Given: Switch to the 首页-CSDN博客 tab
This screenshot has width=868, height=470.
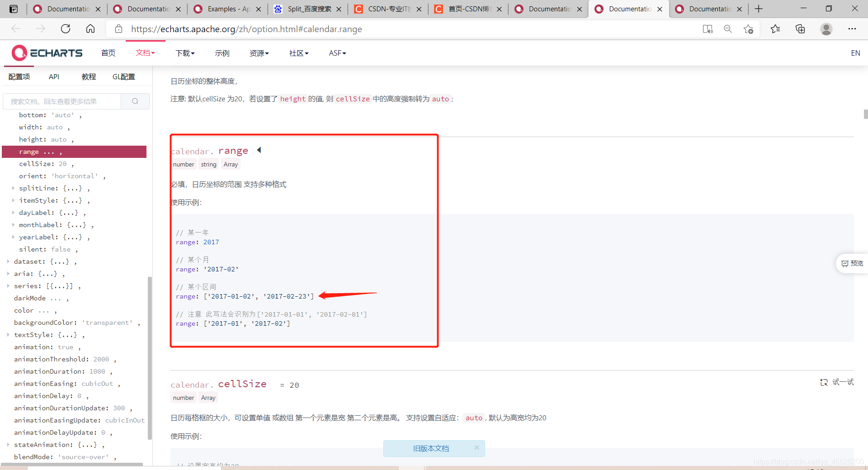Looking at the screenshot, I should click(x=469, y=9).
